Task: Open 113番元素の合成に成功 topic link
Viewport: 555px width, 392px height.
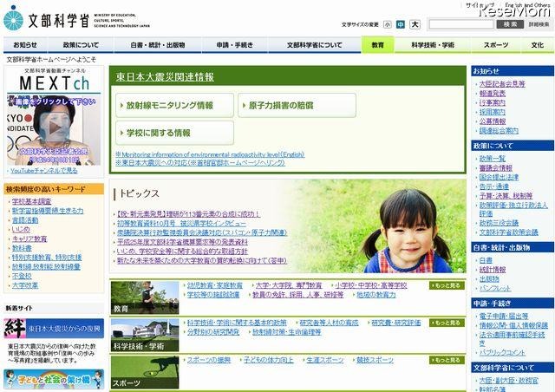Action: tap(189, 214)
